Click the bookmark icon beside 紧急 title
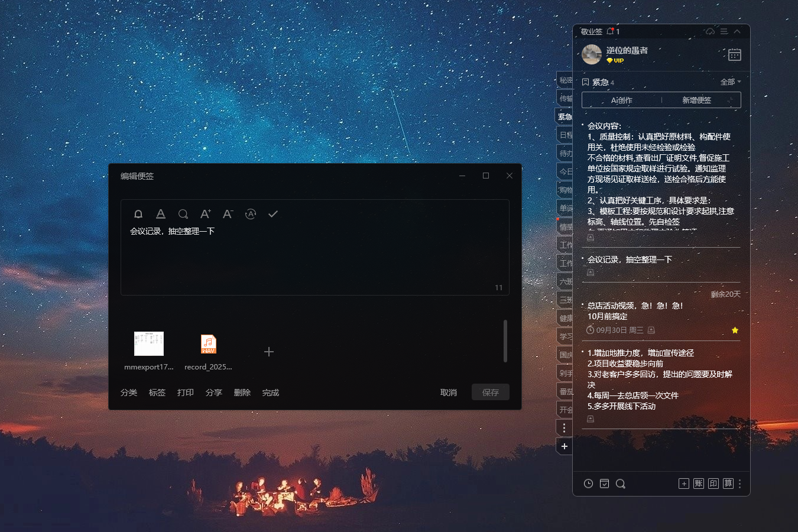This screenshot has height=532, width=798. [x=586, y=82]
